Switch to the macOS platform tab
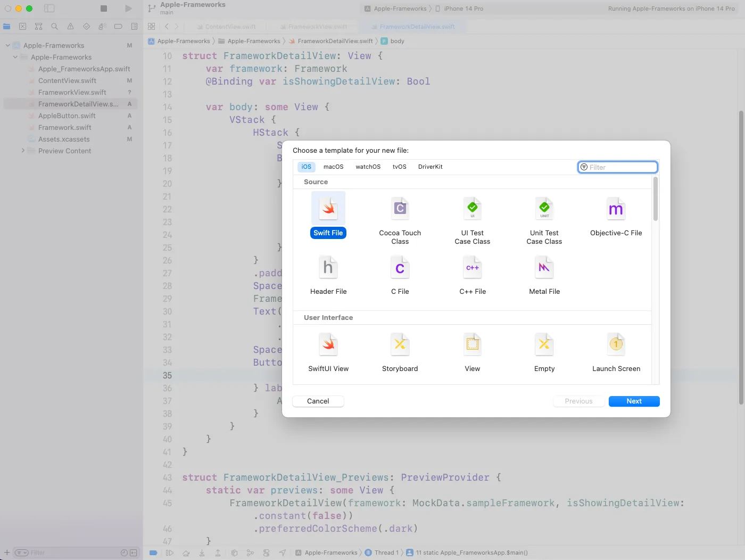This screenshot has height=560, width=745. click(x=334, y=167)
